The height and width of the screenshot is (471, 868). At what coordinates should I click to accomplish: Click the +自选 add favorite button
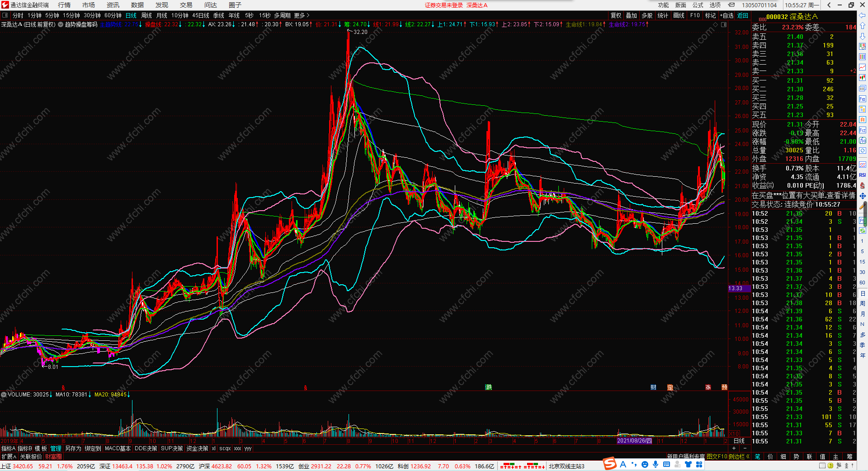(726, 15)
